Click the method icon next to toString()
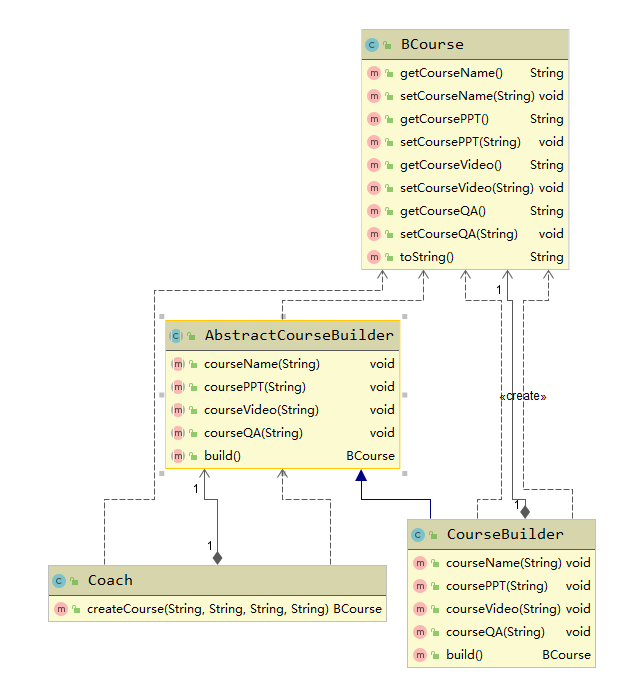This screenshot has width=625, height=686. pyautogui.click(x=374, y=257)
